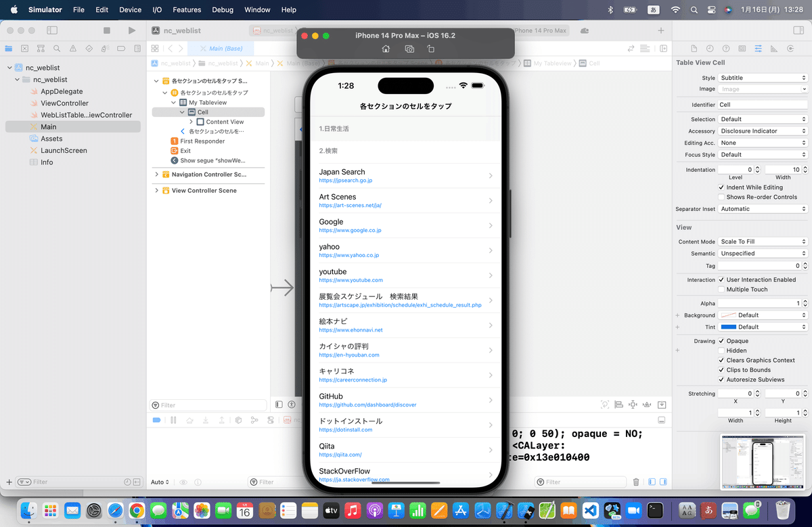The width and height of the screenshot is (812, 527).
Task: Tap the youtube cell in simulator
Action: (x=405, y=275)
